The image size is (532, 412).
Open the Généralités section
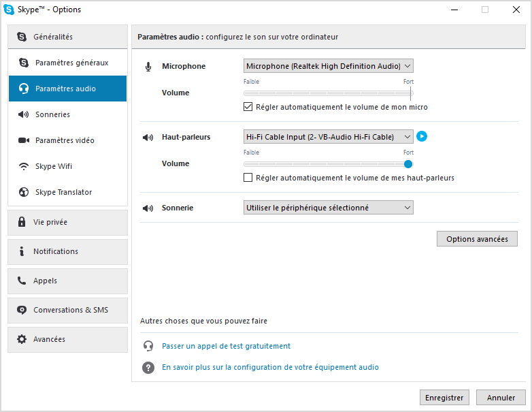(68, 37)
